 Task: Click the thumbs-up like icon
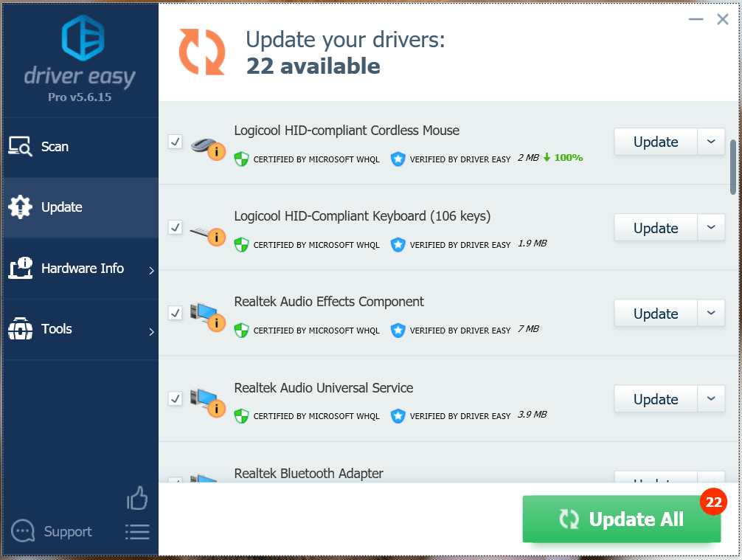pyautogui.click(x=137, y=498)
